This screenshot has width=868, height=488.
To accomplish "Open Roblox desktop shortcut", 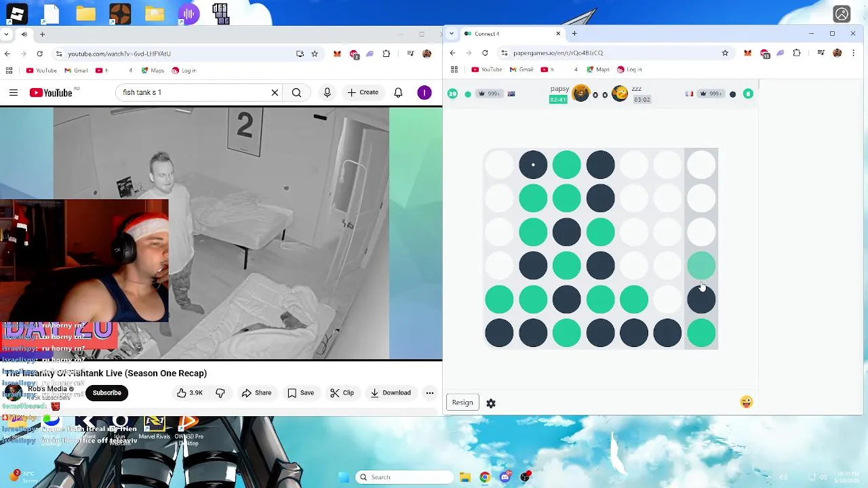I will point(17,14).
